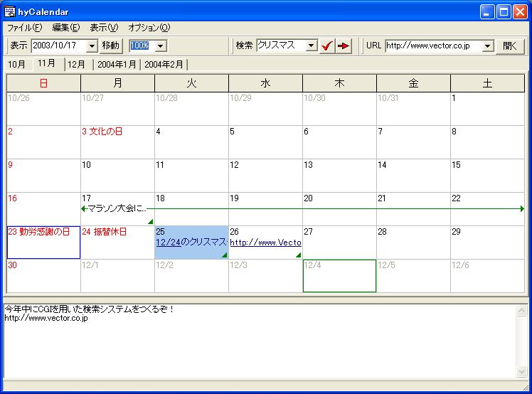Image resolution: width=532 pixels, height=394 pixels.
Task: Click the green corner marker in day 26
Action: pos(299,255)
